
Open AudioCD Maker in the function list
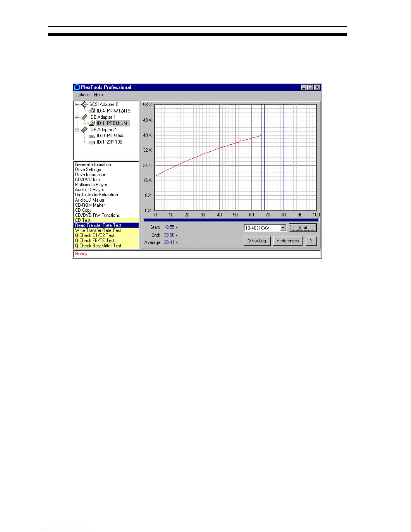point(90,200)
